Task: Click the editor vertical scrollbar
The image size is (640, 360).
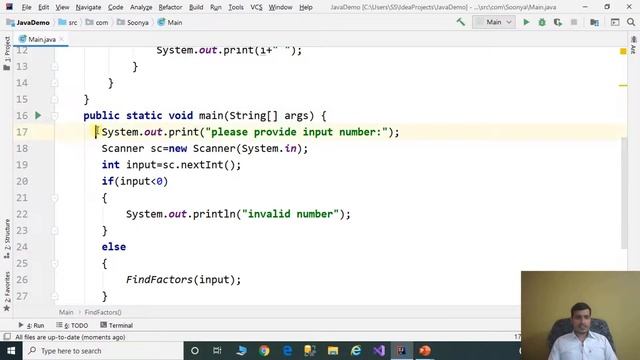Action: [x=624, y=193]
